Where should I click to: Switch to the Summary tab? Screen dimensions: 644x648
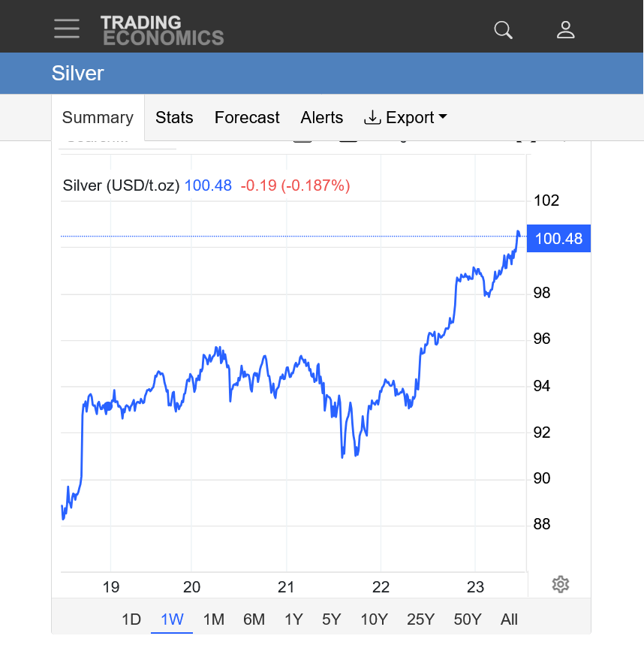pyautogui.click(x=98, y=118)
